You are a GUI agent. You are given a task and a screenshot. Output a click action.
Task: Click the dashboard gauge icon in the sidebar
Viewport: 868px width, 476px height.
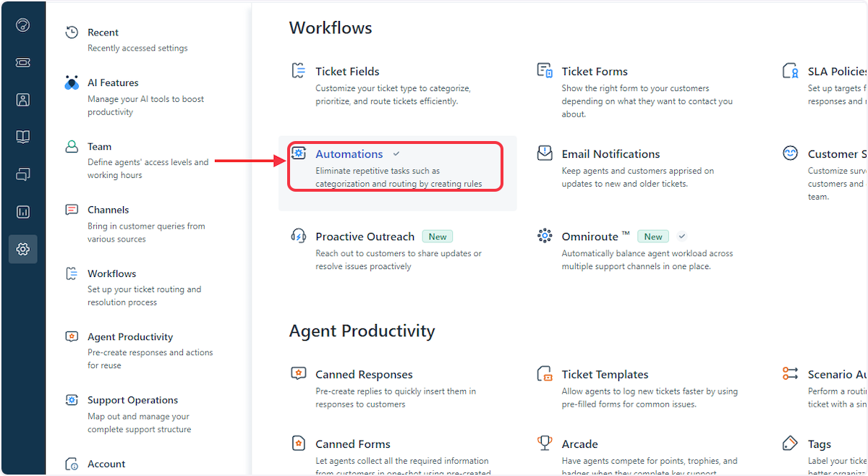(23, 25)
